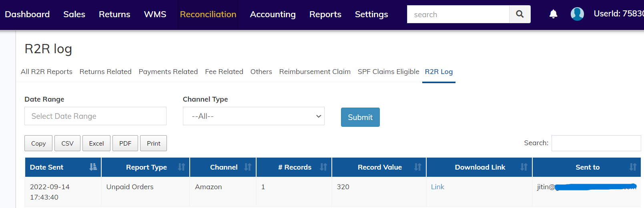
Task: Sort by Sent to sort arrows
Action: (x=633, y=167)
